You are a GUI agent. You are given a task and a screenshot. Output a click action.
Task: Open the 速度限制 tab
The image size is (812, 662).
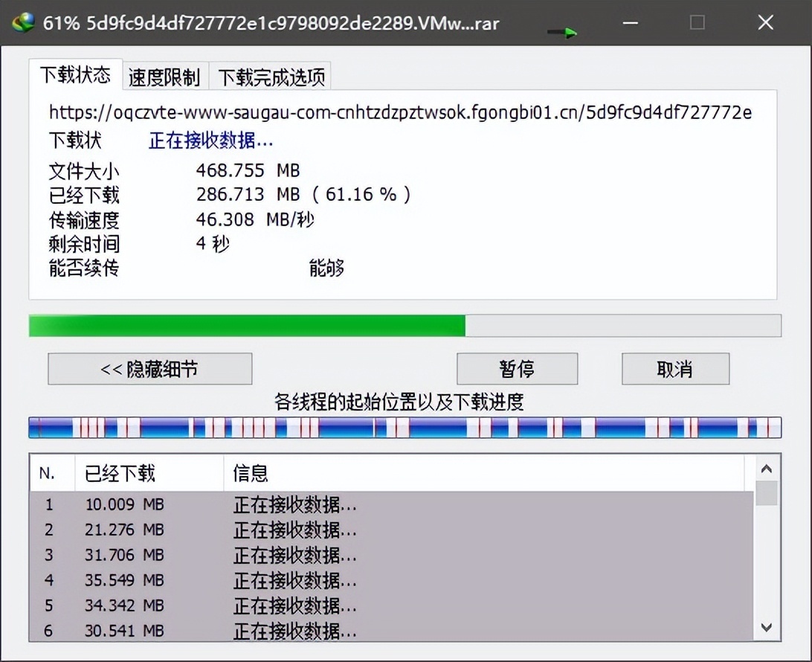pyautogui.click(x=164, y=77)
